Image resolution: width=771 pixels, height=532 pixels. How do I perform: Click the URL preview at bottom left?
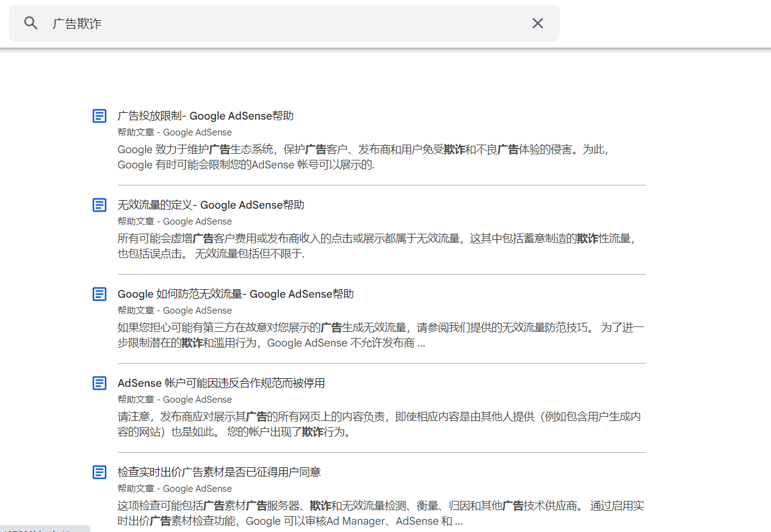[45, 528]
